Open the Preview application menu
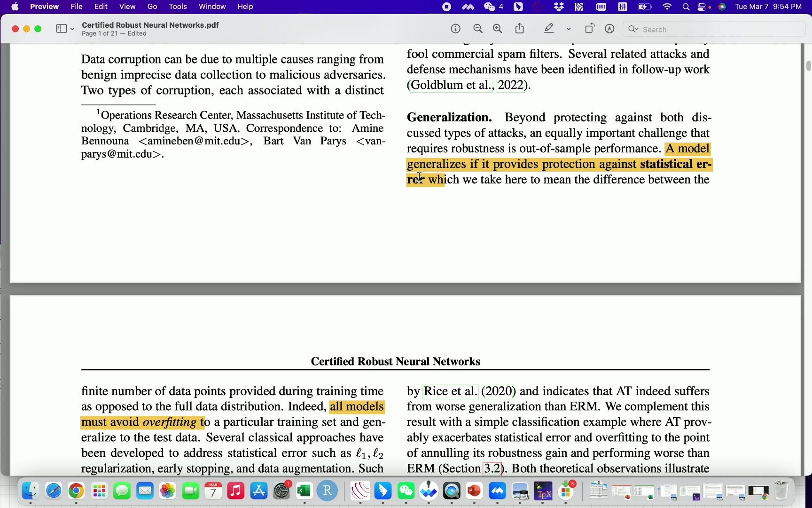812x508 pixels. (44, 7)
